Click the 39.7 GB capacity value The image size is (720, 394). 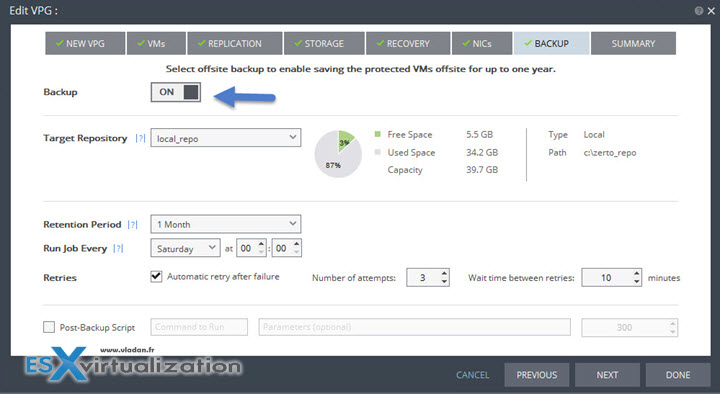click(x=482, y=169)
